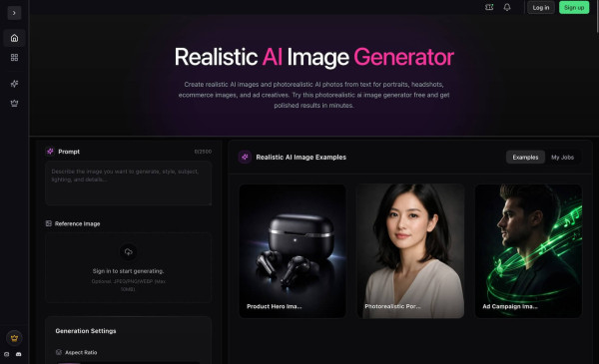The image size is (599, 364).
Task: Open the Ad Campaign Image thumbnail
Action: point(528,251)
